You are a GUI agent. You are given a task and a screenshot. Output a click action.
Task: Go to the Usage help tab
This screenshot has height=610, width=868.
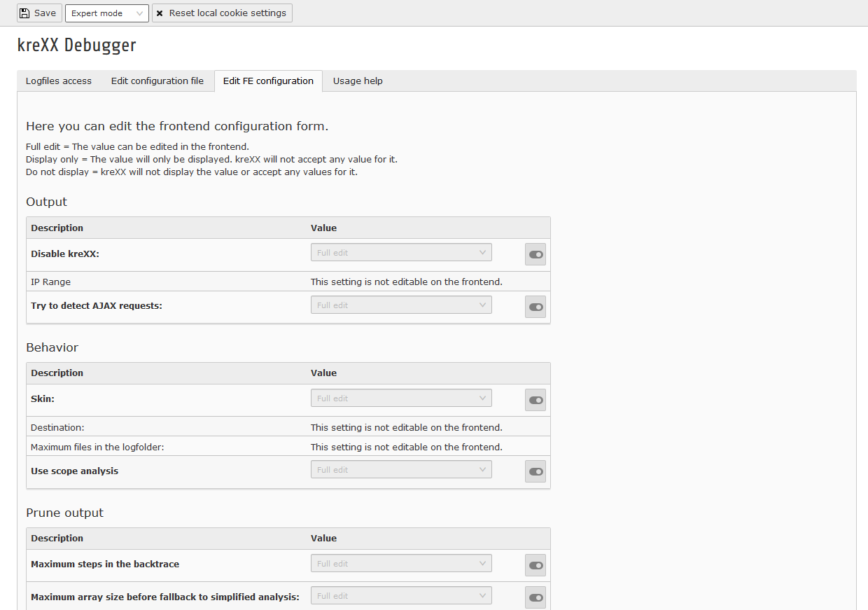(358, 81)
